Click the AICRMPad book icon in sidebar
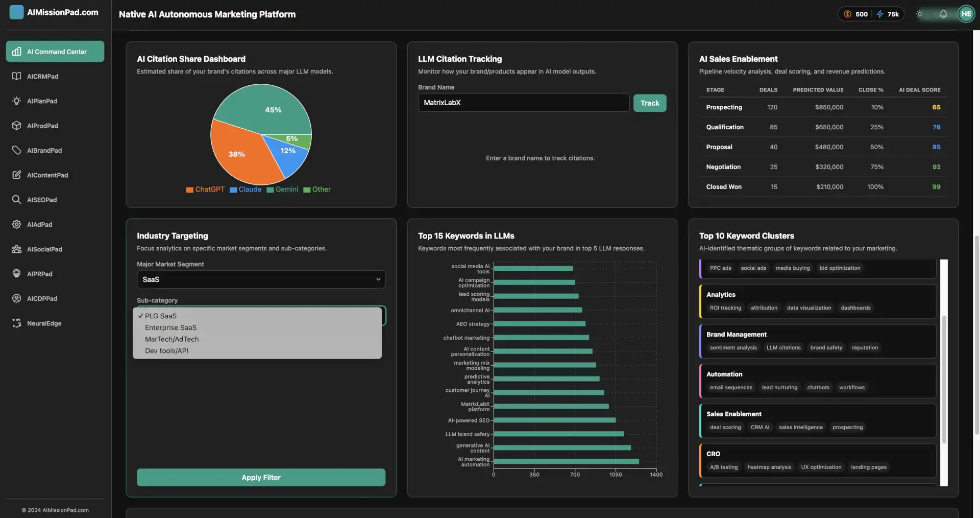This screenshot has width=980, height=518. pos(16,76)
